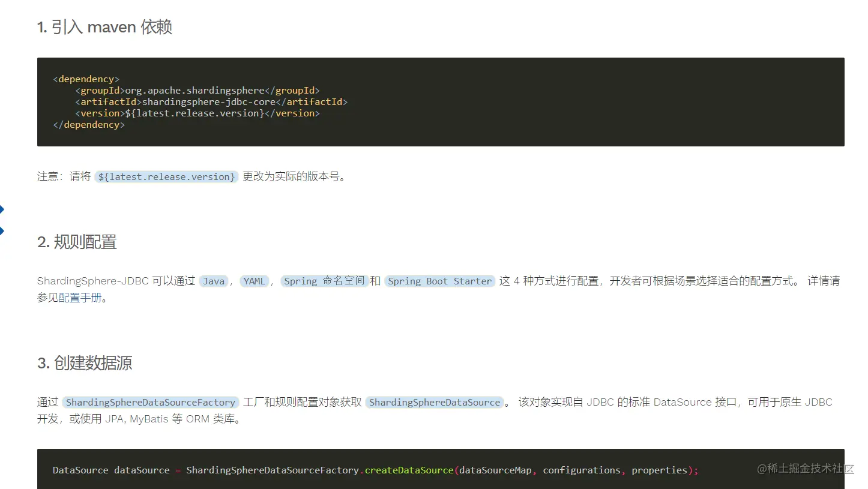Image resolution: width=868 pixels, height=489 pixels.
Task: Click the ShardingSphereDataSourceFactory code label
Action: (x=150, y=402)
